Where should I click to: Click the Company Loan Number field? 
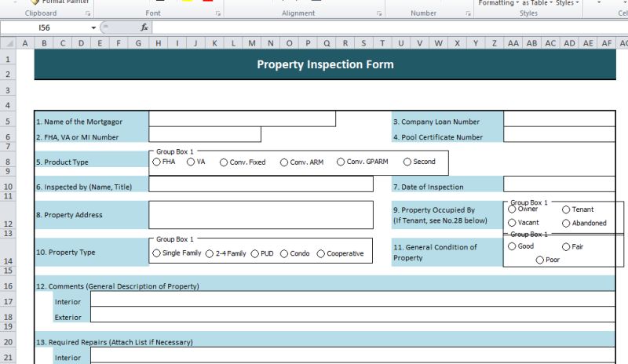pyautogui.click(x=559, y=119)
